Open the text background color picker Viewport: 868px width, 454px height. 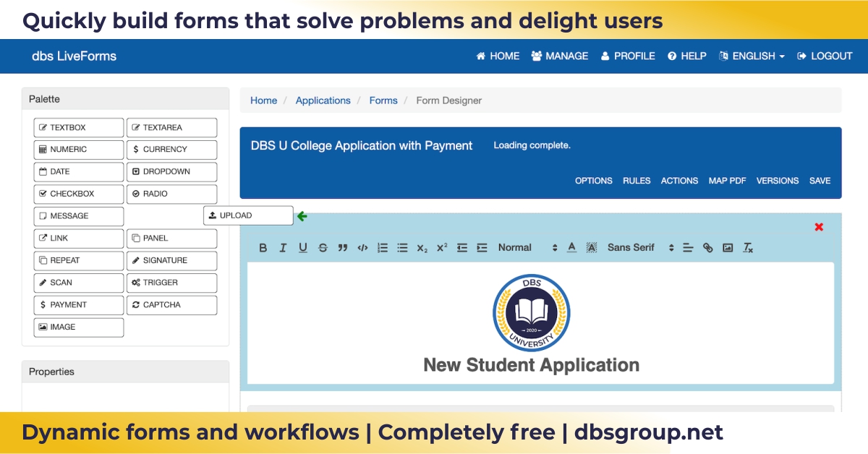(591, 248)
